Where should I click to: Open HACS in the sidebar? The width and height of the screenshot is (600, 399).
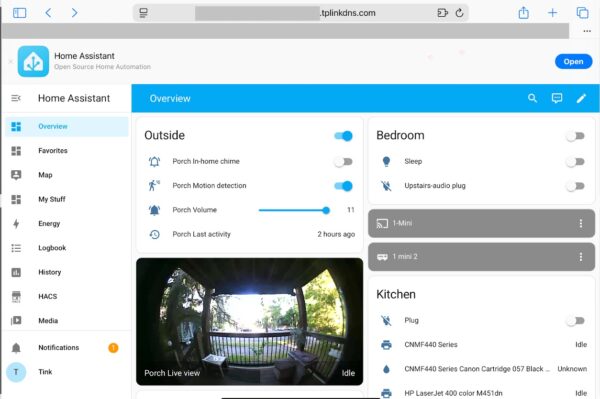point(67,296)
